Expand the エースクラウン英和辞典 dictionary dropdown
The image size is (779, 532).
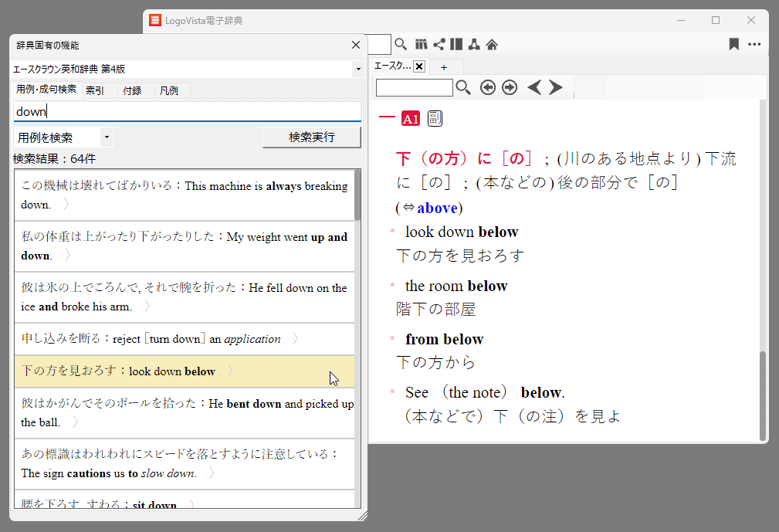pyautogui.click(x=357, y=69)
